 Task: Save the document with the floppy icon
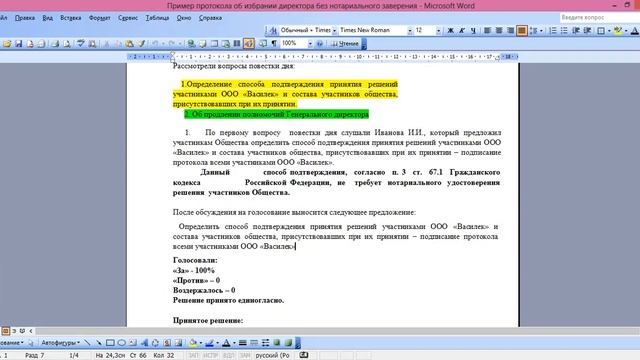[x=18, y=44]
